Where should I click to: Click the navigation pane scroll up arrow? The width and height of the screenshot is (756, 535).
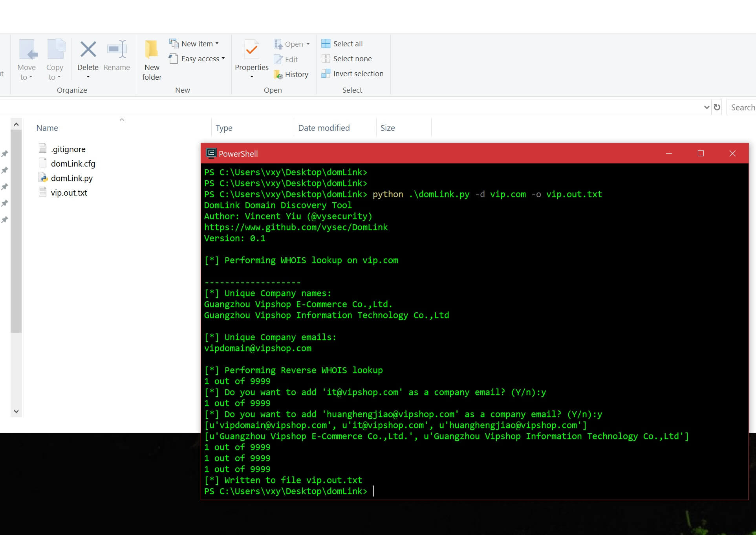pos(16,125)
